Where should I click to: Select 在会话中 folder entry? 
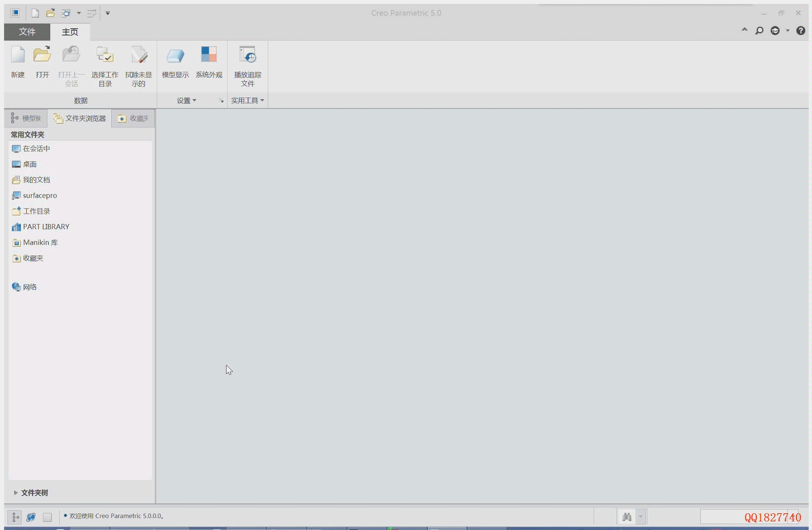pos(80,149)
